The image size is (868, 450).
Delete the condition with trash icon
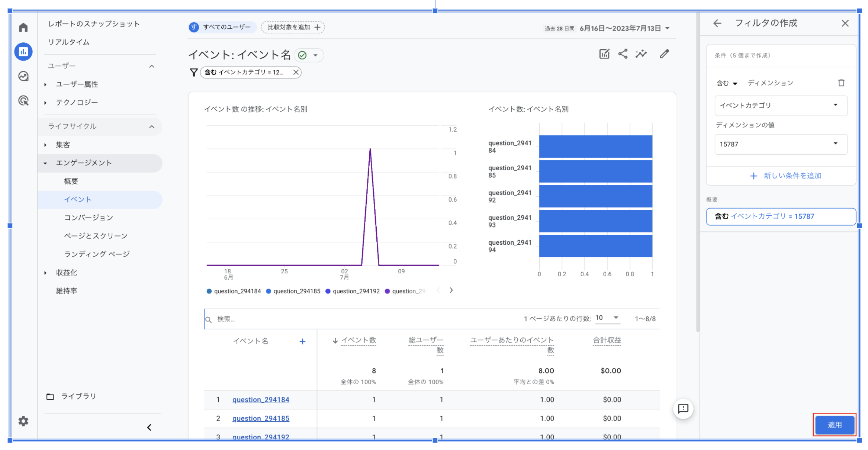[x=841, y=83]
